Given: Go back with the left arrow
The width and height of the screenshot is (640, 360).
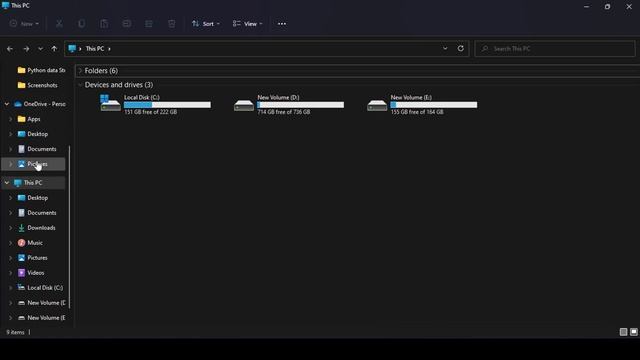Looking at the screenshot, I should 10,49.
